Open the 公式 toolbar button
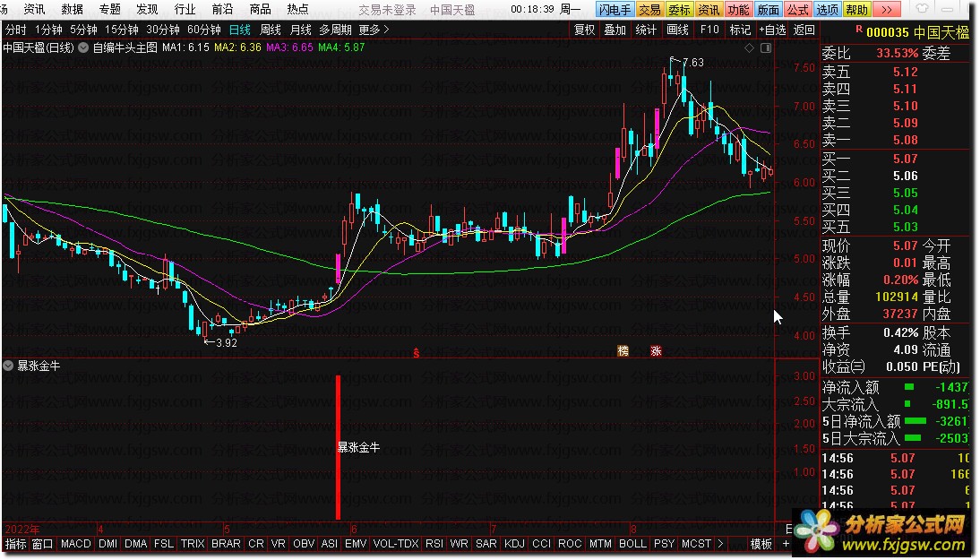 click(x=798, y=9)
